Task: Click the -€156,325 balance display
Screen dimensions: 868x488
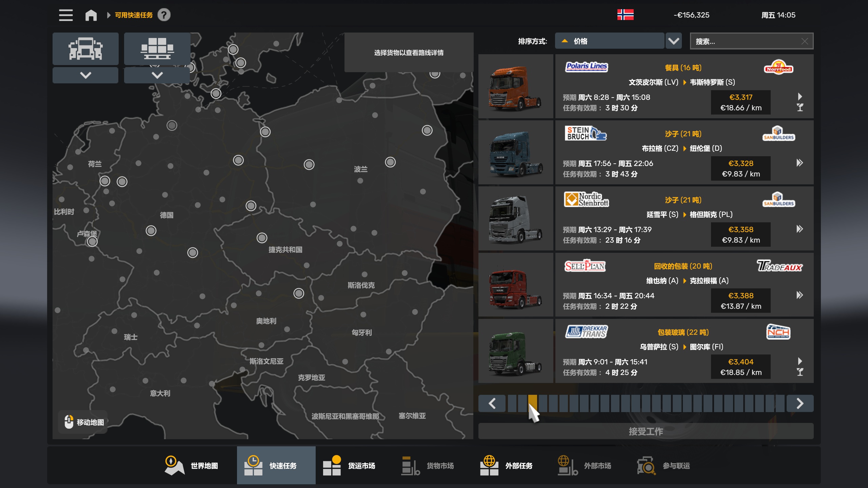Action: pyautogui.click(x=691, y=15)
